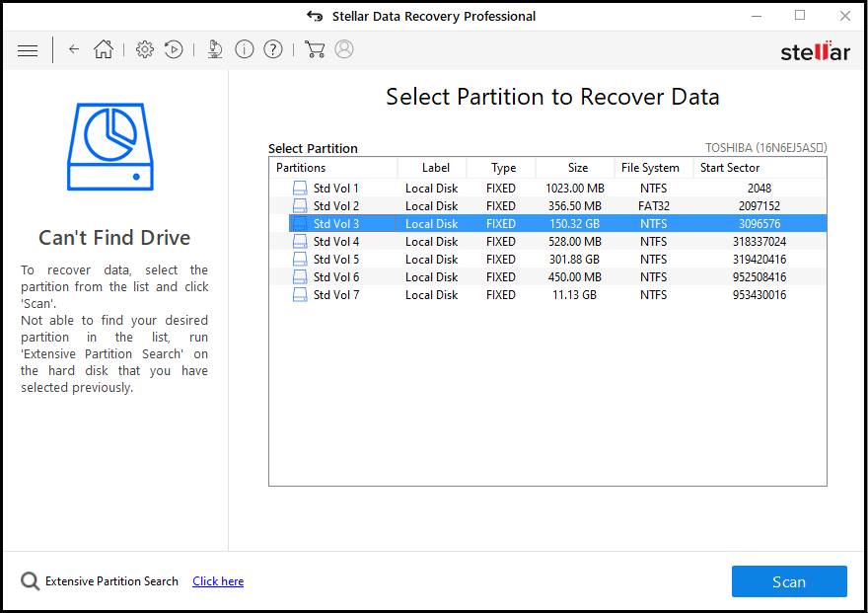
Task: Select the Std Vol 2 partition
Action: [x=548, y=206]
